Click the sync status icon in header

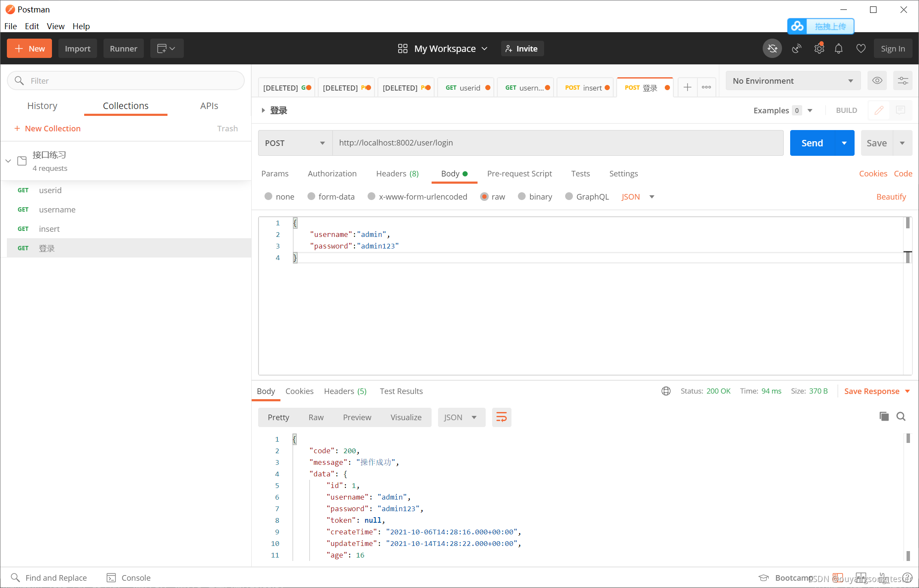pos(772,48)
